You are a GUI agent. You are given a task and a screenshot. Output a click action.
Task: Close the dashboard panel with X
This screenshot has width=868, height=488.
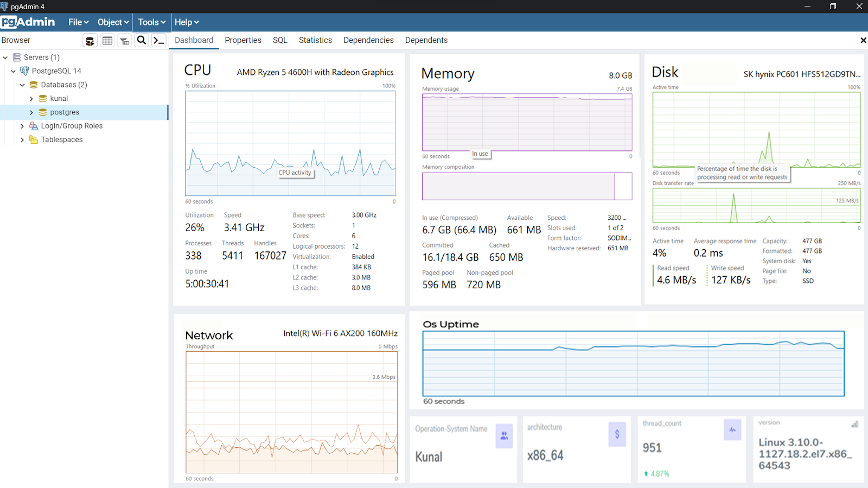863,40
